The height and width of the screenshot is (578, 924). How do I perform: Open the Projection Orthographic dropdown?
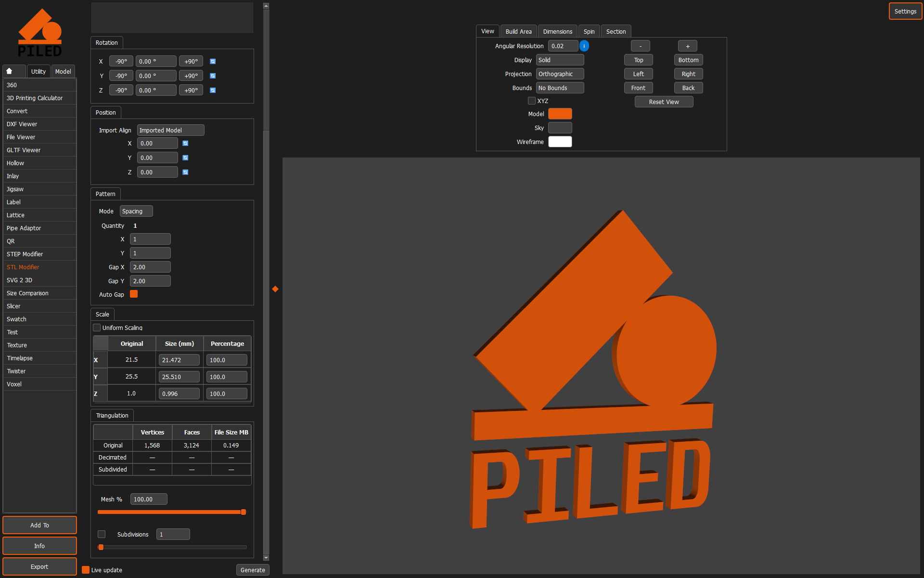560,74
